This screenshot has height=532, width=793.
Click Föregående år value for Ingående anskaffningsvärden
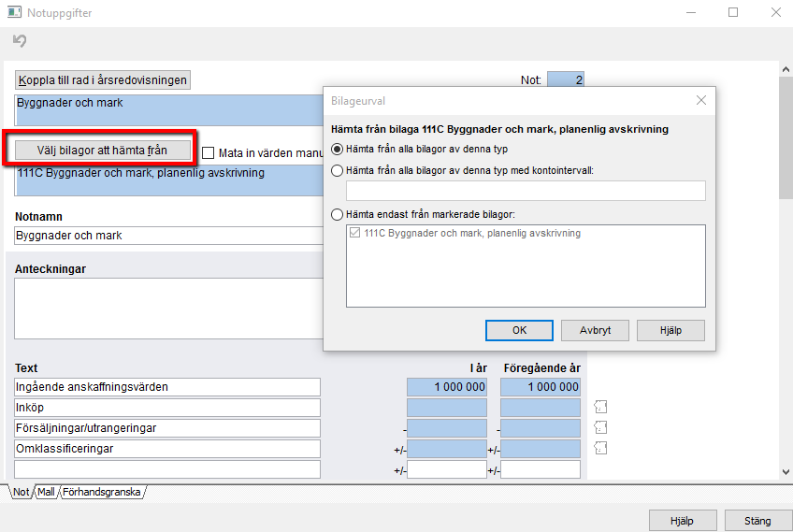coord(541,387)
